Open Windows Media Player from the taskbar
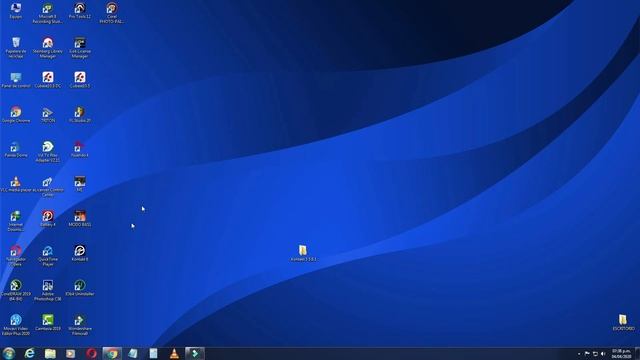Viewport: 640px width, 360px height. pyautogui.click(x=71, y=353)
